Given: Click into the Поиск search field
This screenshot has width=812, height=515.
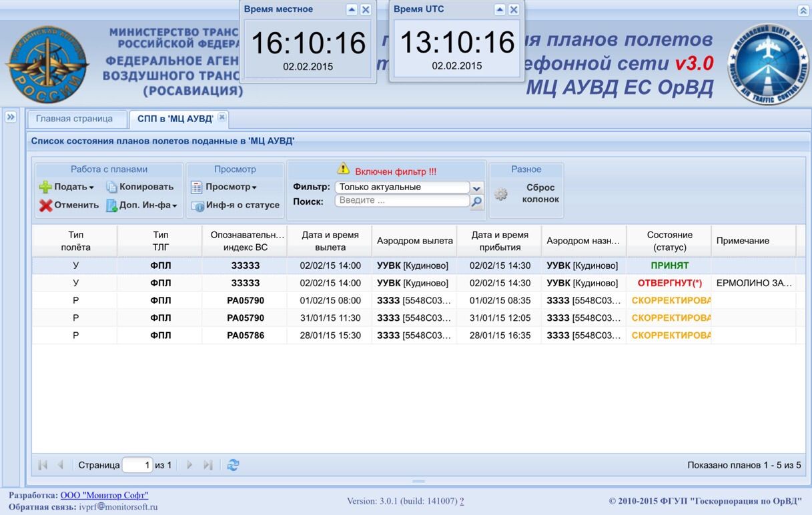Looking at the screenshot, I should (x=402, y=201).
